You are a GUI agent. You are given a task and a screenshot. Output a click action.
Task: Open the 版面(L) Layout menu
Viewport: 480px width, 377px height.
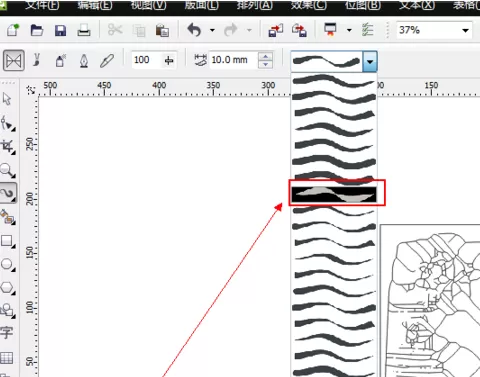click(x=202, y=5)
